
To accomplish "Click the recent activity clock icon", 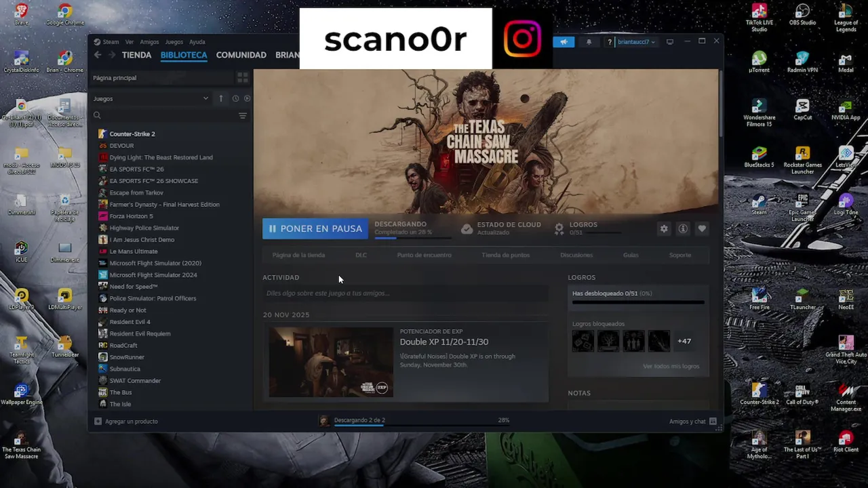I will click(235, 98).
